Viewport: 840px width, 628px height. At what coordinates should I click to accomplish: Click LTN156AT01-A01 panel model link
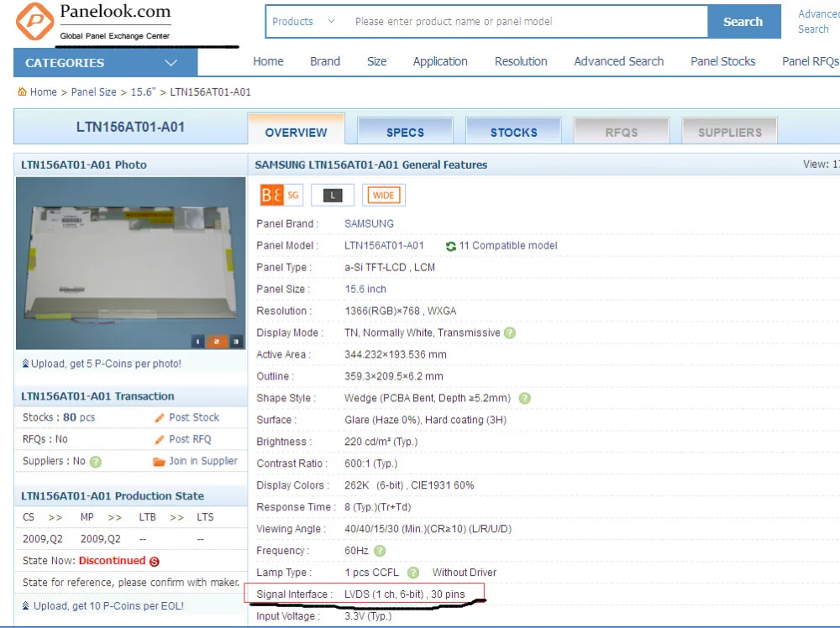(384, 246)
